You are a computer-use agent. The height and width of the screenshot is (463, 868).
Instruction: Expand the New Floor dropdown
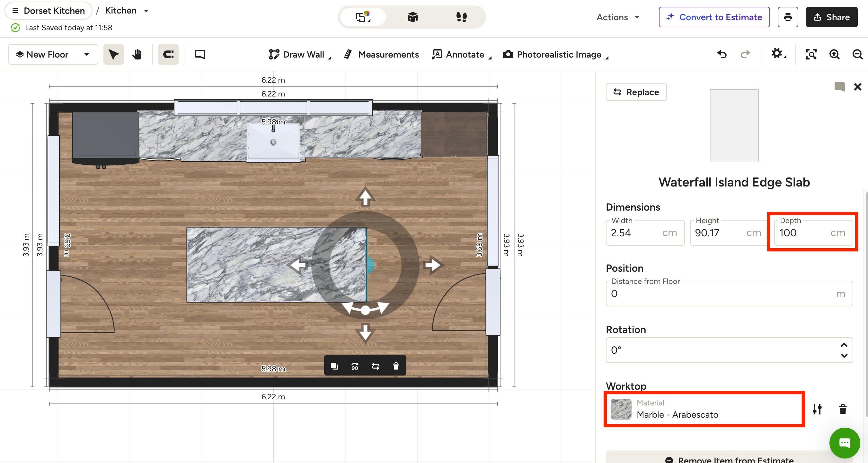[53, 54]
